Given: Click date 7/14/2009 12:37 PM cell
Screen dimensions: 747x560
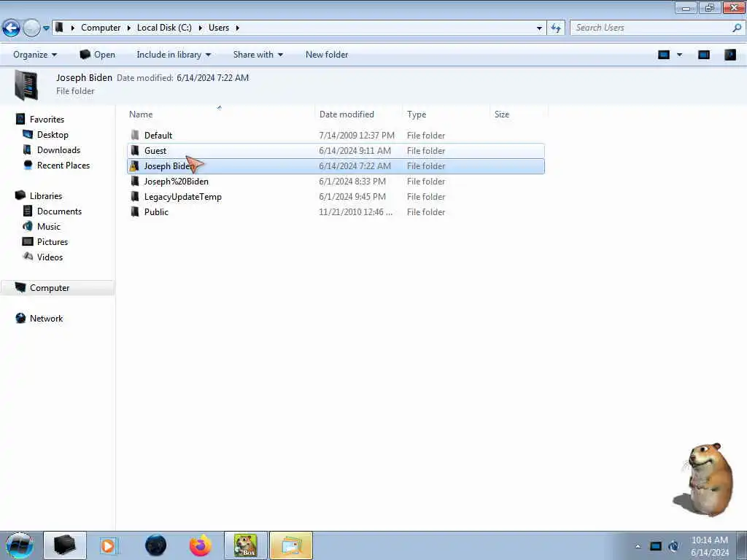Looking at the screenshot, I should click(357, 135).
